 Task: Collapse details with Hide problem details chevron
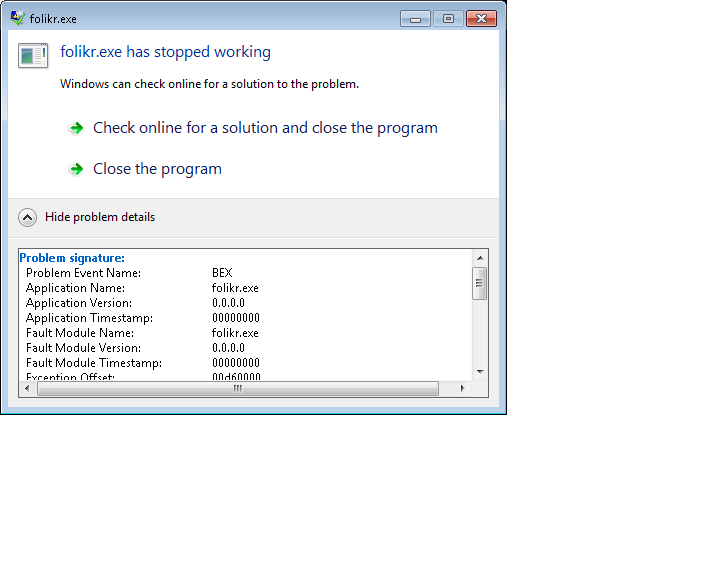click(x=27, y=217)
